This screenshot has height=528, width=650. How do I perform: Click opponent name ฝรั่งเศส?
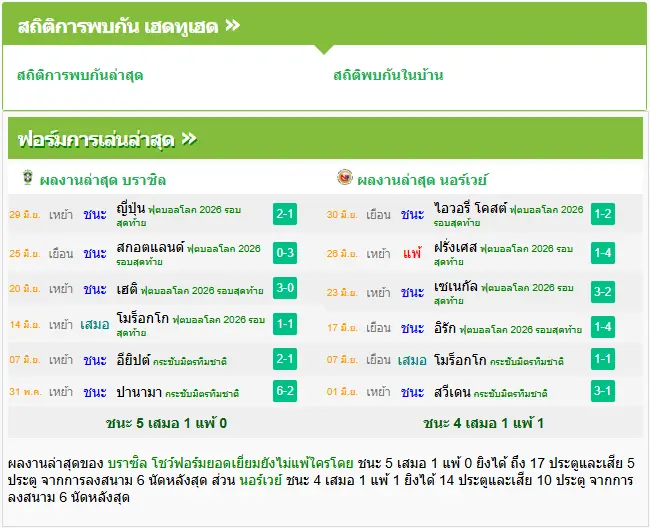(x=455, y=247)
